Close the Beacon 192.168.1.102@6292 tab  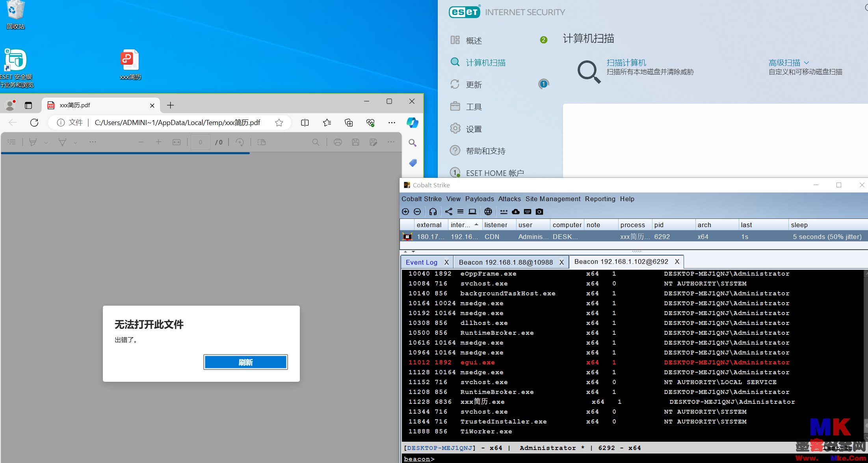click(677, 261)
